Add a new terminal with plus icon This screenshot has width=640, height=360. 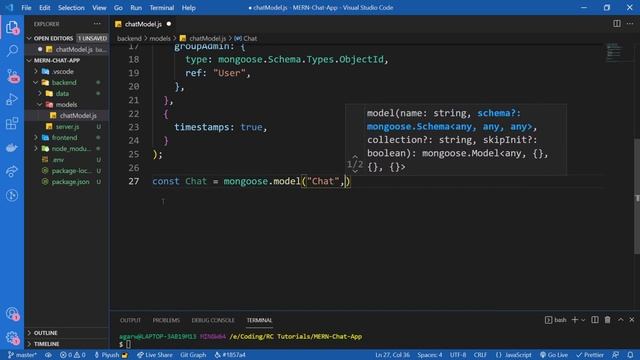coord(575,320)
